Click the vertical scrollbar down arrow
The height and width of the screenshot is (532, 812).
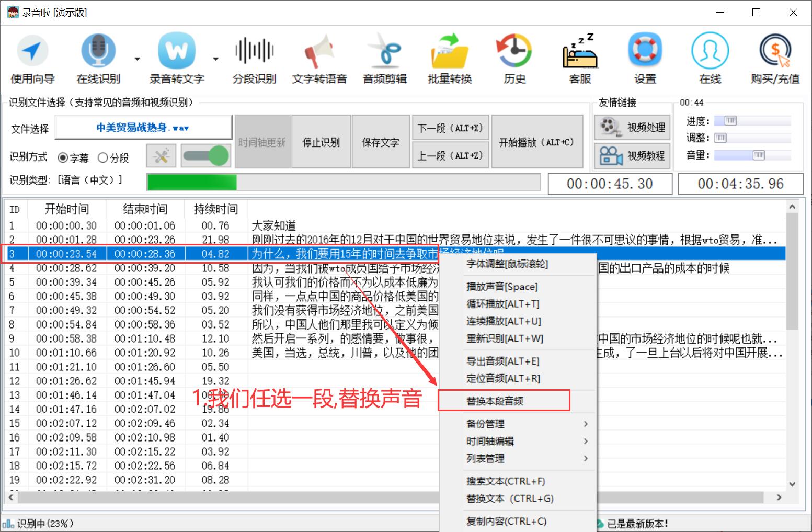tap(792, 484)
